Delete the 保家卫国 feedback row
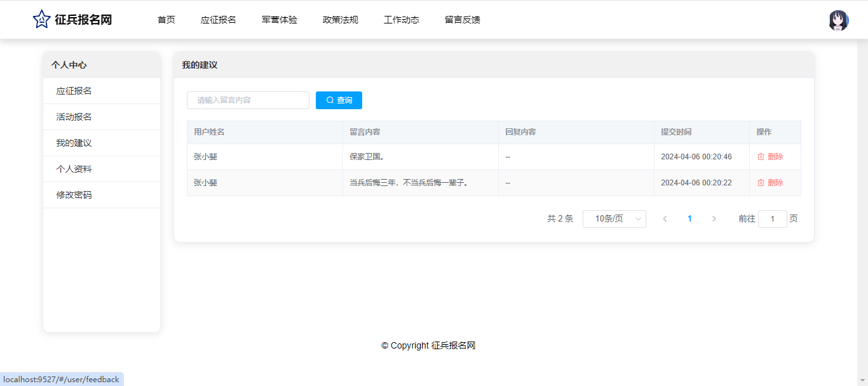This screenshot has height=386, width=868. coord(770,157)
